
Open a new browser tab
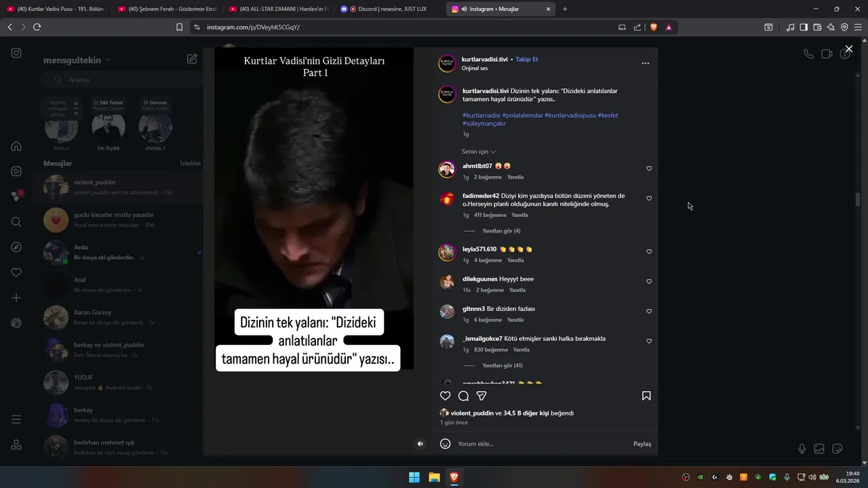point(565,9)
